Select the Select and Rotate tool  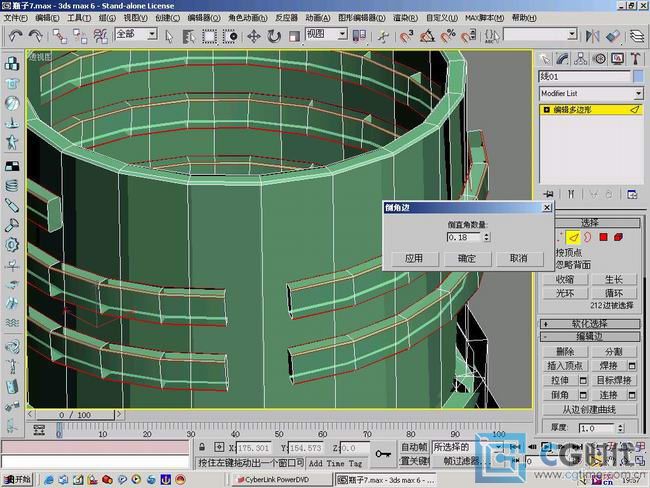click(x=274, y=36)
